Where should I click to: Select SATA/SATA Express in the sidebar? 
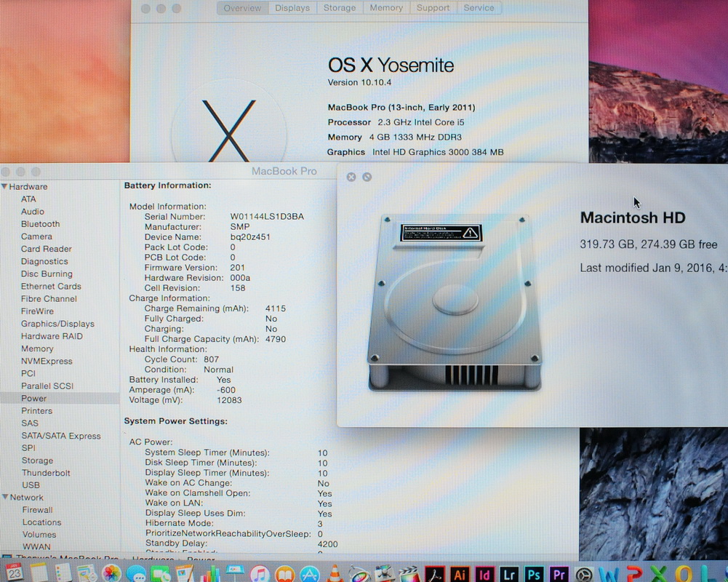point(61,436)
